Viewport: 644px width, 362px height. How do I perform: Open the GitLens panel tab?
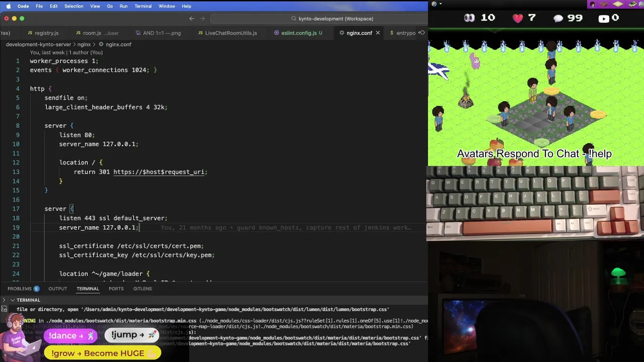(142, 289)
